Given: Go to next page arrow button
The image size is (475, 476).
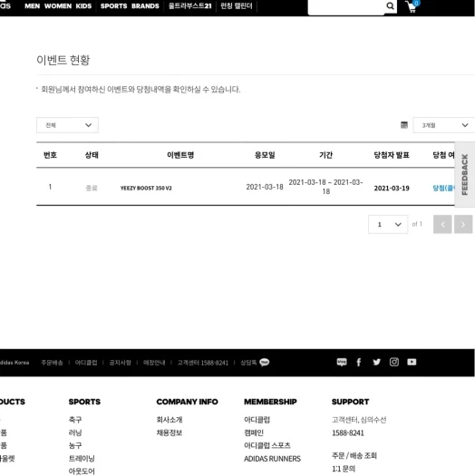Looking at the screenshot, I should coord(463,224).
